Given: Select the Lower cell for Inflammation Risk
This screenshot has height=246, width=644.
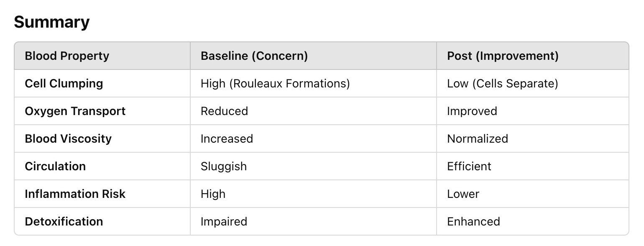Looking at the screenshot, I should pyautogui.click(x=463, y=194).
